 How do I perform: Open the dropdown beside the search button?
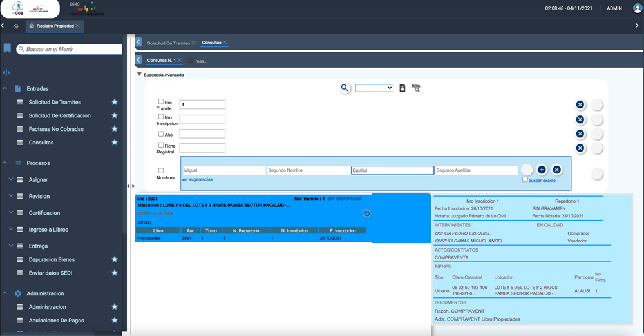[374, 88]
